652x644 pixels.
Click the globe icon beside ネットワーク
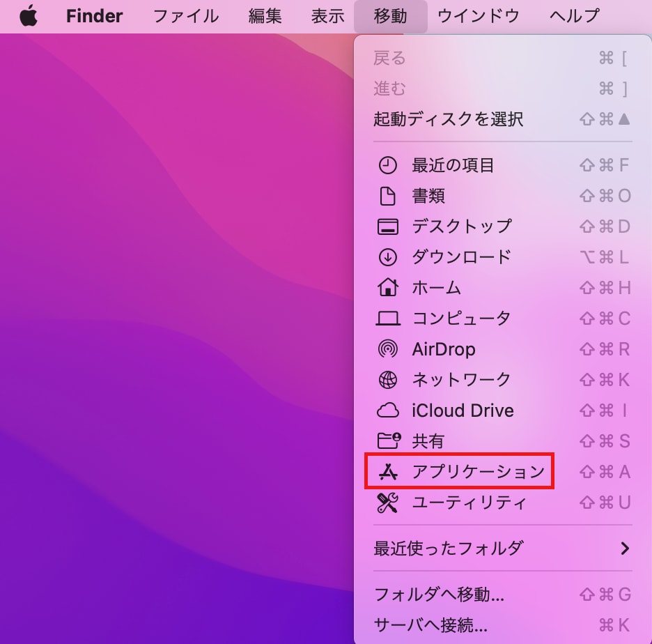[387, 380]
